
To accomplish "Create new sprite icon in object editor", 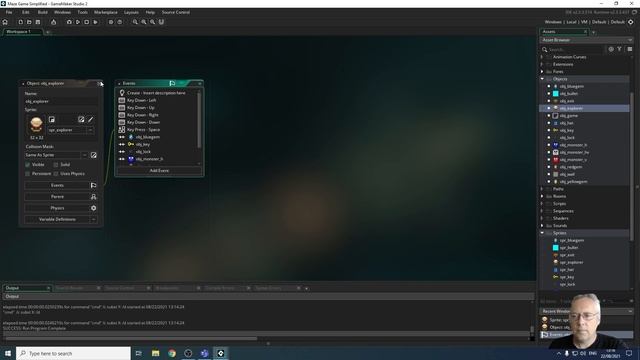I will click(52, 119).
